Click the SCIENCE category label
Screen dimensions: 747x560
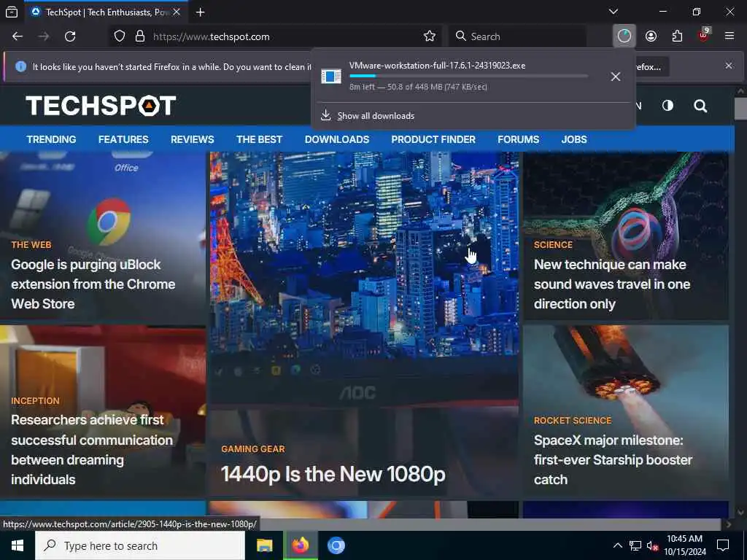(x=553, y=245)
